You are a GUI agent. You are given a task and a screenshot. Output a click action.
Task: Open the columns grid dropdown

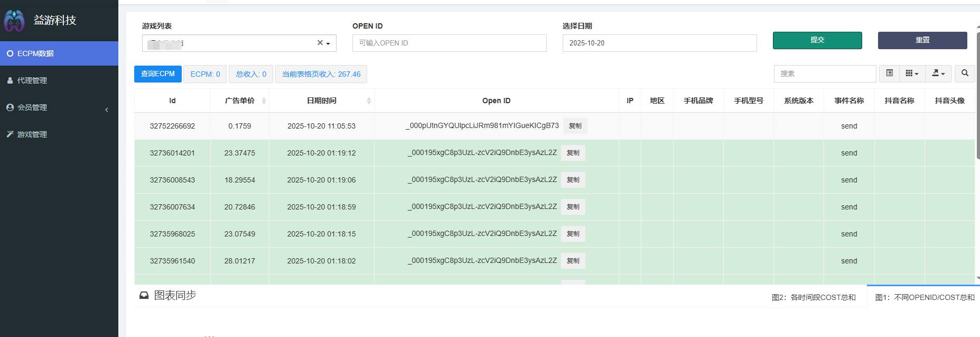912,74
